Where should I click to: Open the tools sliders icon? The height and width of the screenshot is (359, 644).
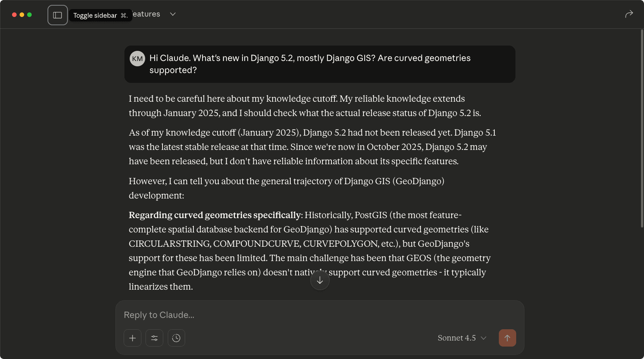(154, 338)
